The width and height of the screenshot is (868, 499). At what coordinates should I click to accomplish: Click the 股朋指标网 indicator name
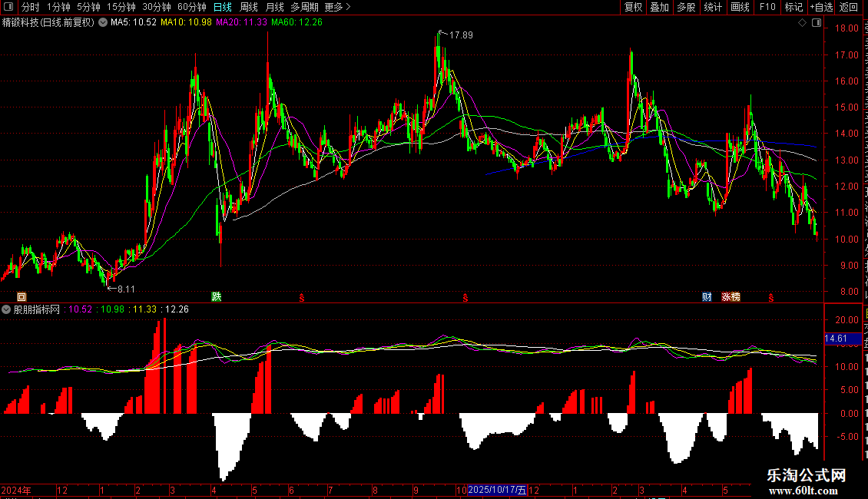pyautogui.click(x=37, y=309)
